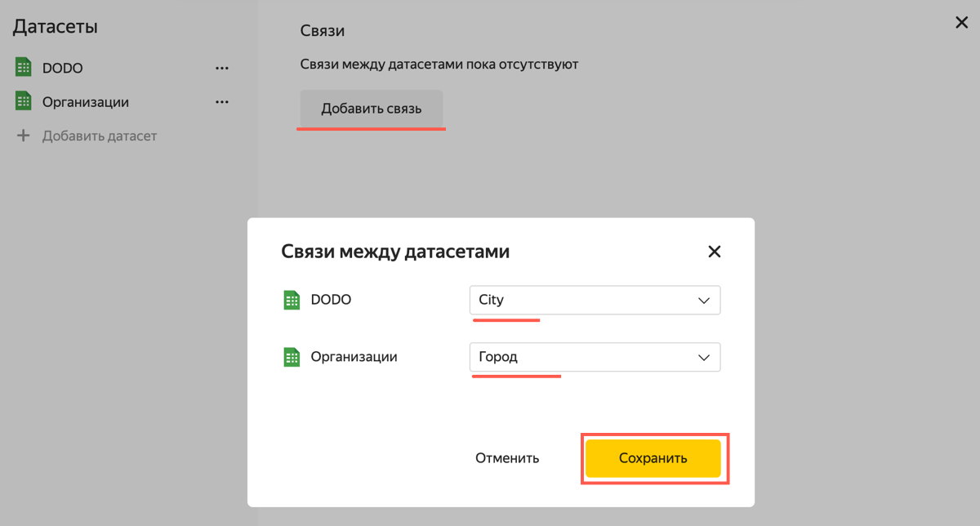
Task: Open the Город field dropdown for Организации
Action: 595,357
